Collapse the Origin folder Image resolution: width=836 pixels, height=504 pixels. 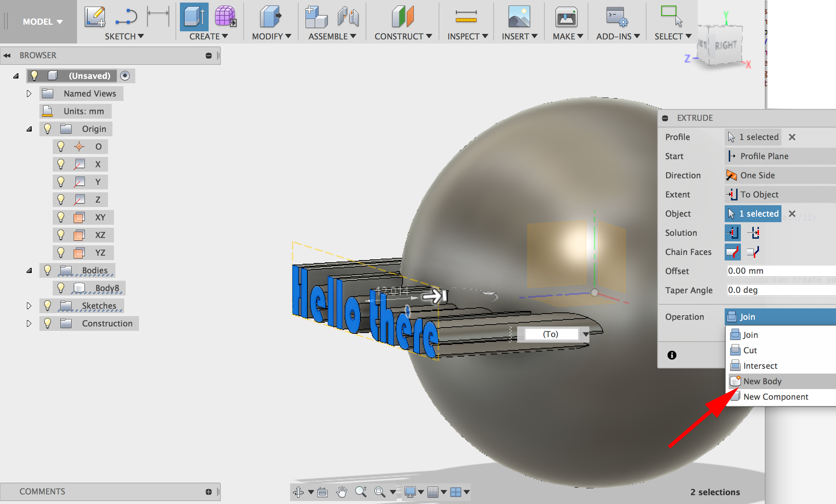29,129
